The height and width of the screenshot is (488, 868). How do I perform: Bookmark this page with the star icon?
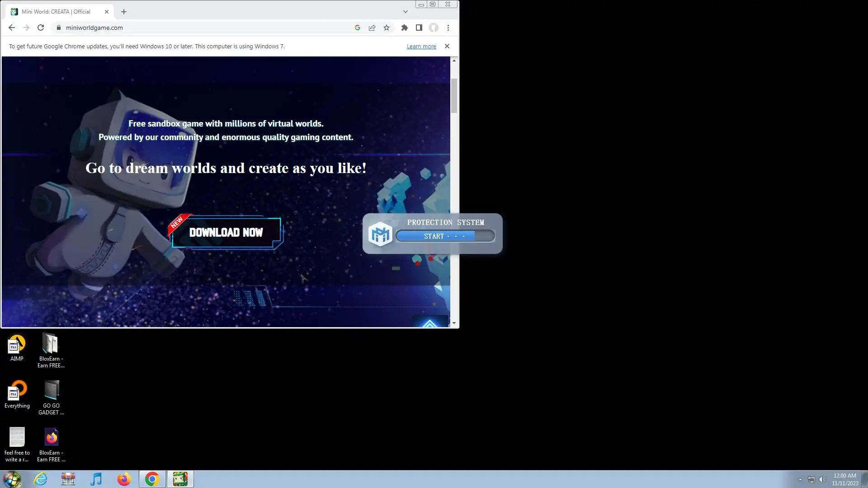(387, 28)
